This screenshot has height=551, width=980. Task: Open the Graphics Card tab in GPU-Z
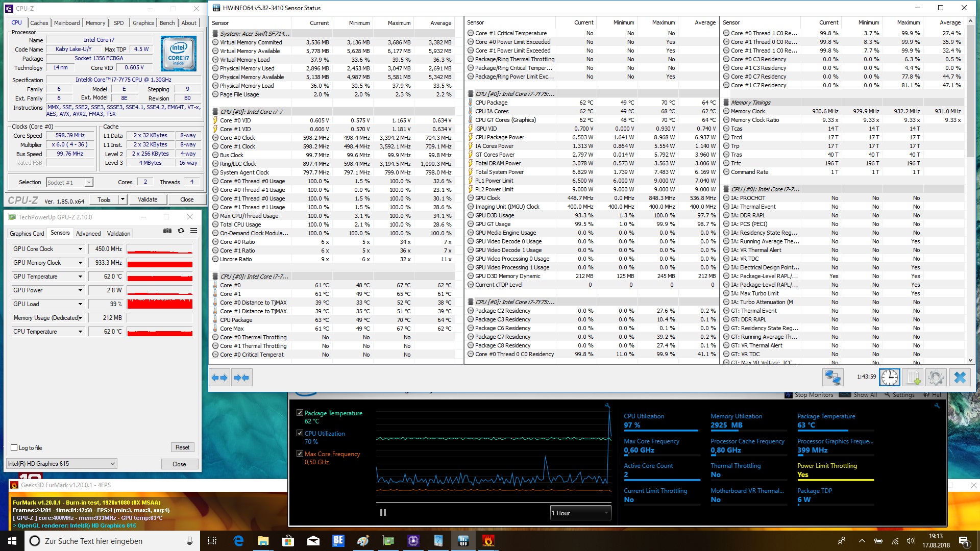coord(27,234)
